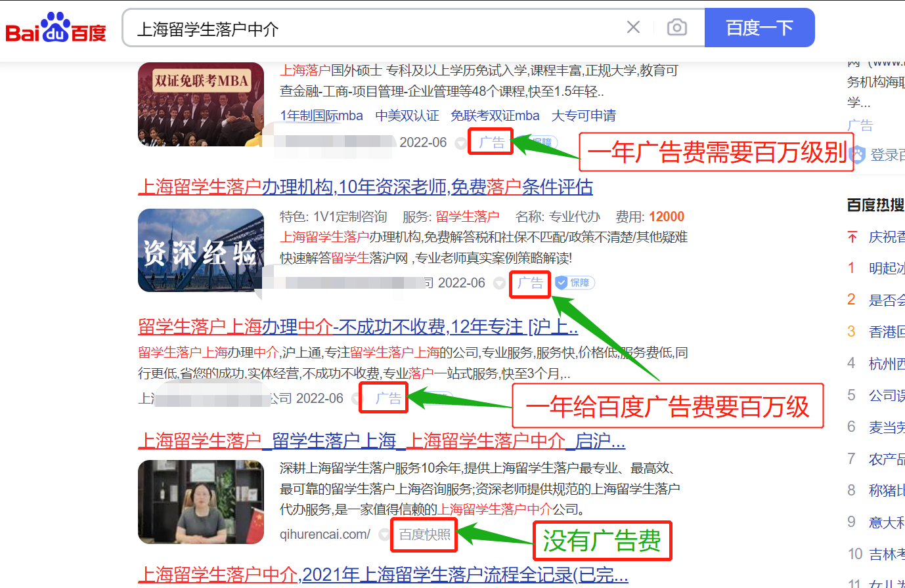Open hot search number 10 starting 吉林
The image size is (905, 588).
click(886, 554)
